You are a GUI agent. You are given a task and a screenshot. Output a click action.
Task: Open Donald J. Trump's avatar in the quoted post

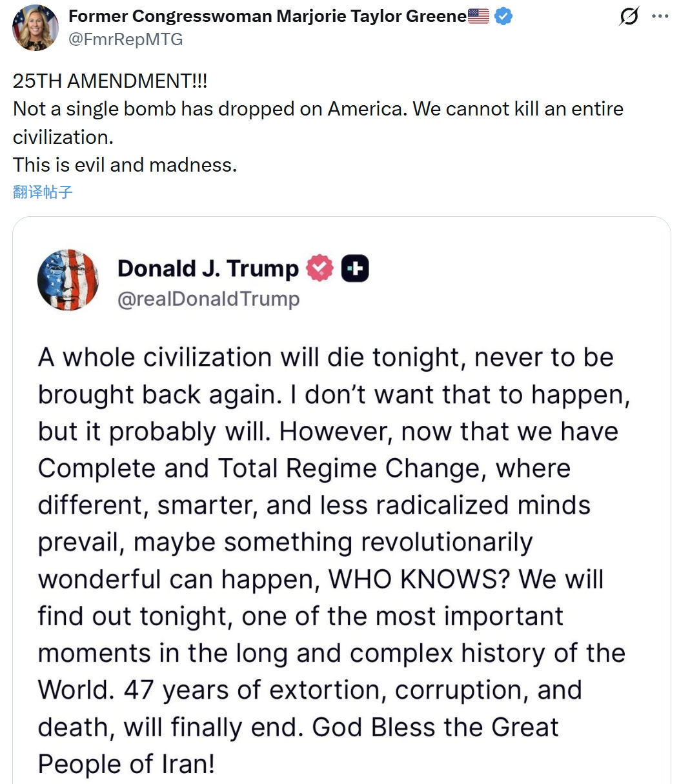pos(68,280)
